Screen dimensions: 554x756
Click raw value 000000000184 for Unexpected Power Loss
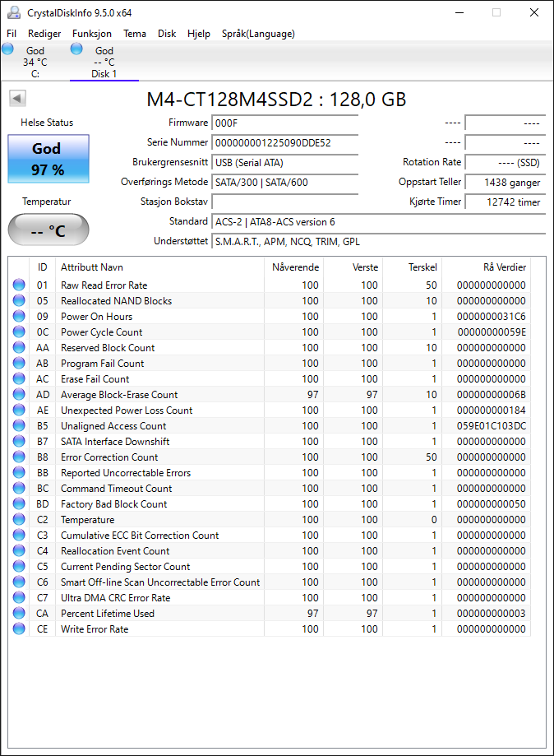click(x=492, y=410)
